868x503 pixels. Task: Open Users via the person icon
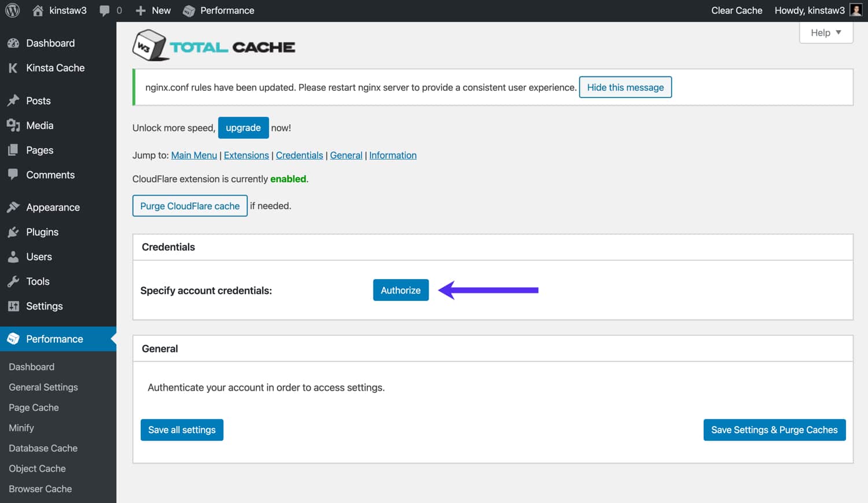pyautogui.click(x=13, y=256)
